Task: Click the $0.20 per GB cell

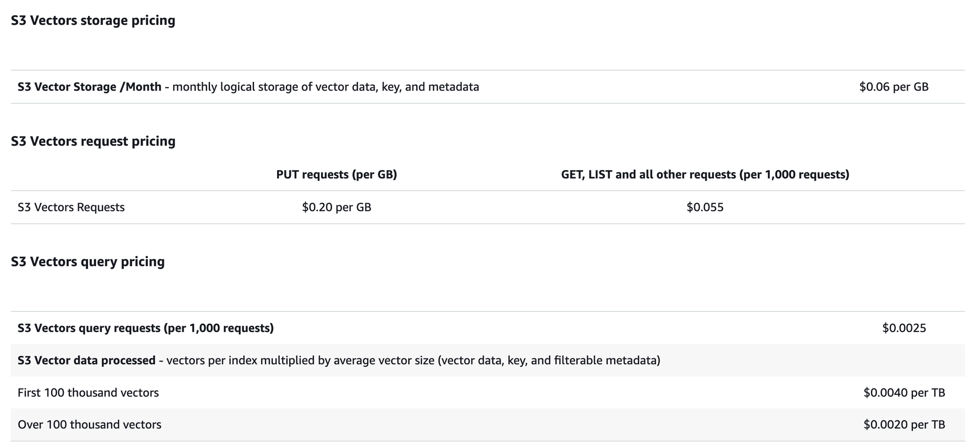Action: [x=336, y=207]
